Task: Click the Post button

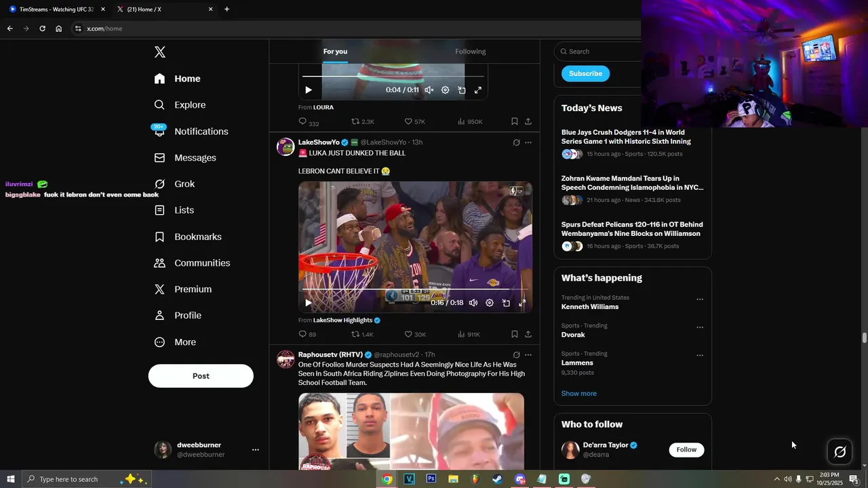Action: pyautogui.click(x=201, y=376)
